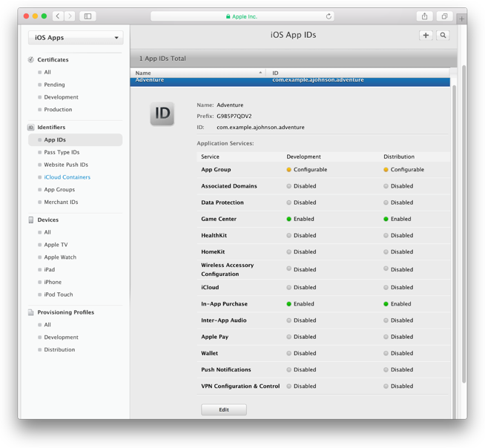Image resolution: width=485 pixels, height=448 pixels.
Task: Click Provisioning Profiles heading
Action: (66, 312)
